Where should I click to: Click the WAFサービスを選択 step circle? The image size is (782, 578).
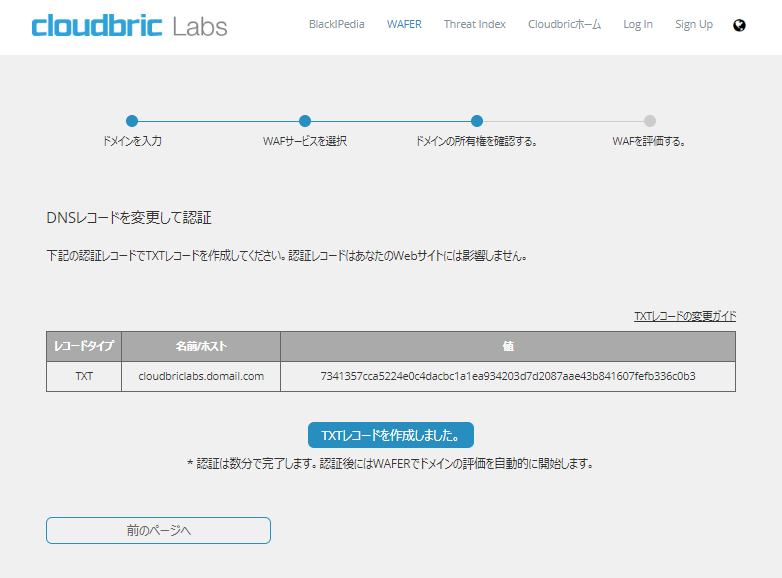[305, 121]
